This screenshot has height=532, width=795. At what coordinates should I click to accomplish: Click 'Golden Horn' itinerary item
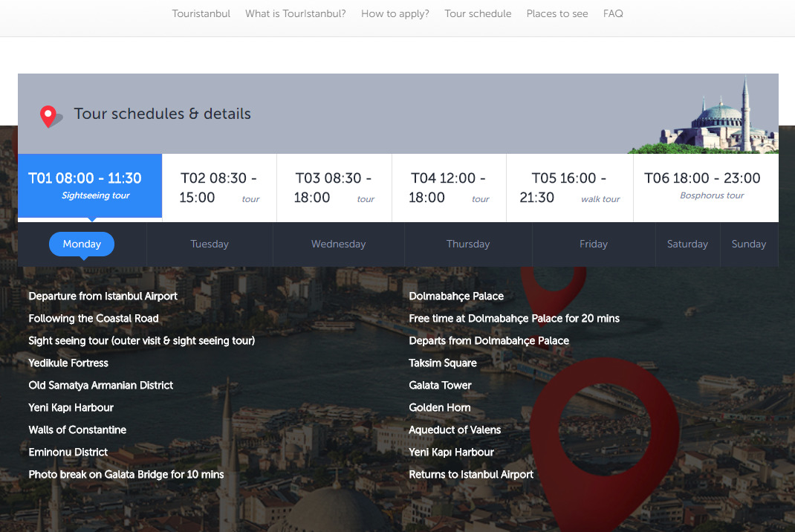(440, 408)
